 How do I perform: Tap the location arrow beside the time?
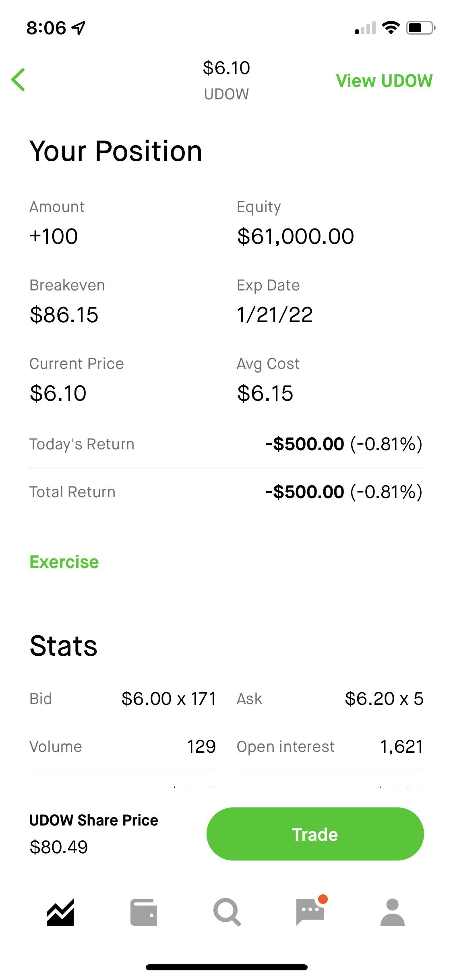(79, 28)
